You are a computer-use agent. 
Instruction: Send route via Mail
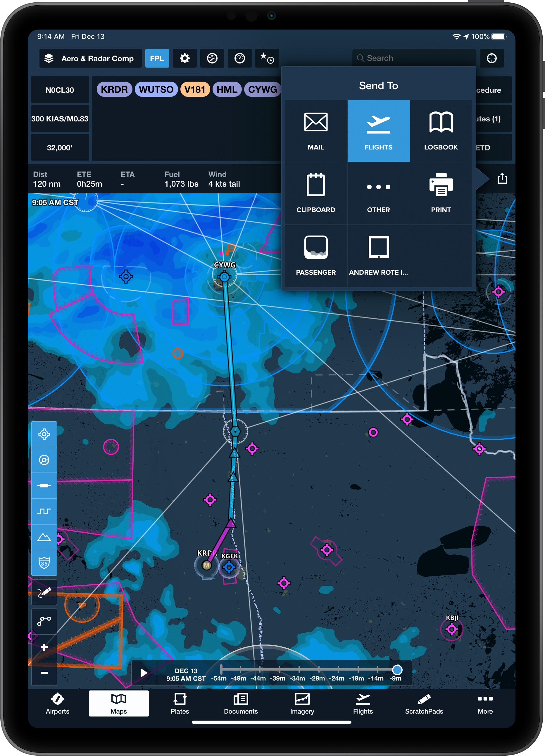coord(315,131)
